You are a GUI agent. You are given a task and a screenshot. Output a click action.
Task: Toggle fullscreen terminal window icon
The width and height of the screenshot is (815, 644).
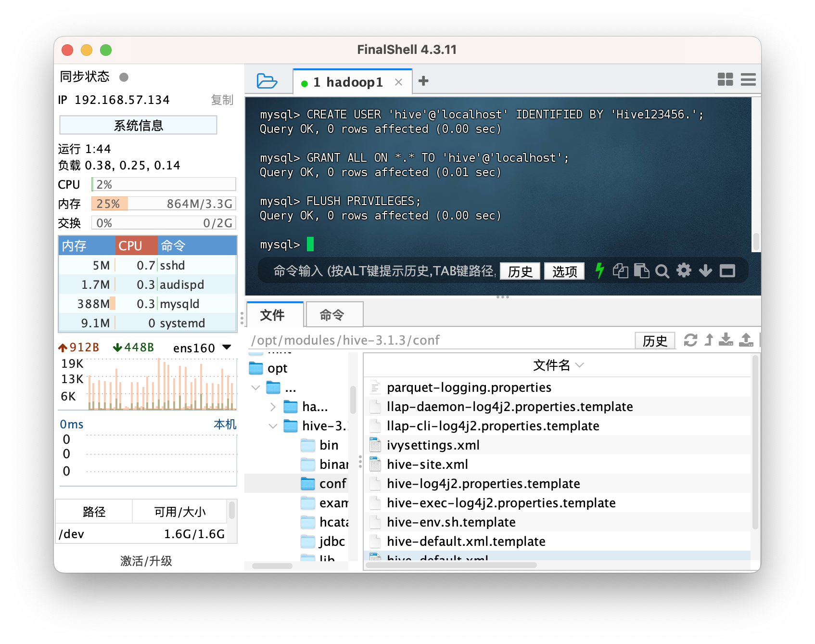click(x=727, y=271)
